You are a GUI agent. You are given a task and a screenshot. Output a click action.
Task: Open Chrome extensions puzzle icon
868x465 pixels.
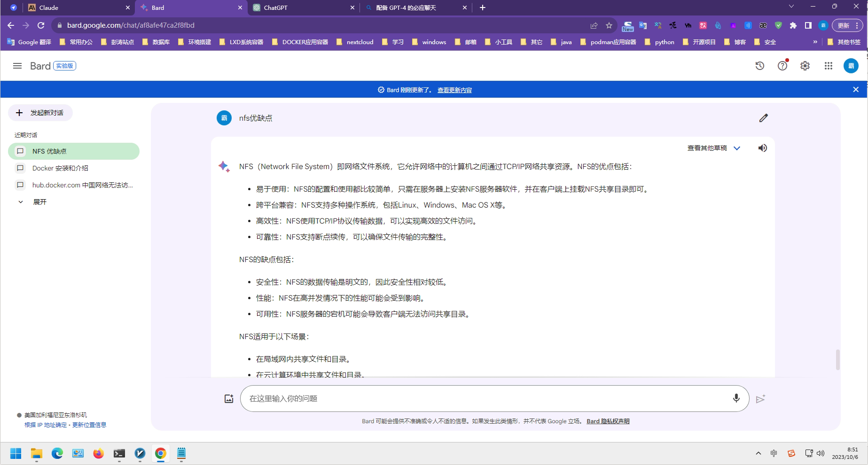coord(793,25)
